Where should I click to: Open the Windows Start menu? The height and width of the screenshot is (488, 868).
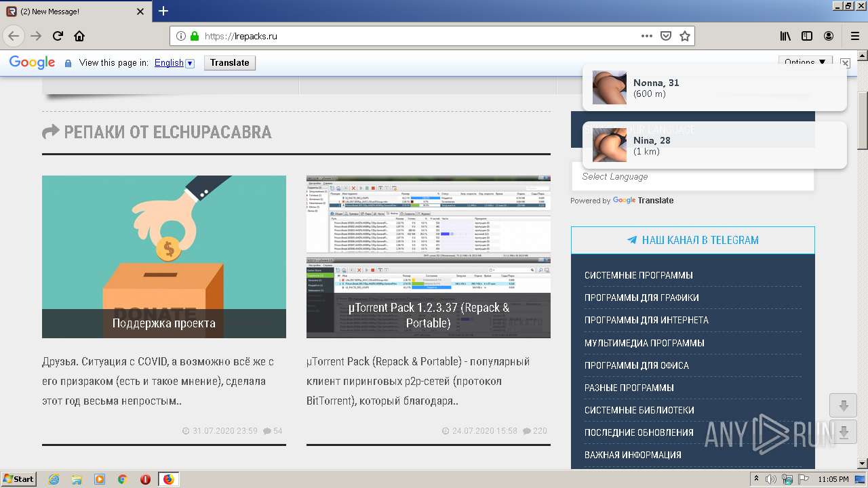point(19,479)
